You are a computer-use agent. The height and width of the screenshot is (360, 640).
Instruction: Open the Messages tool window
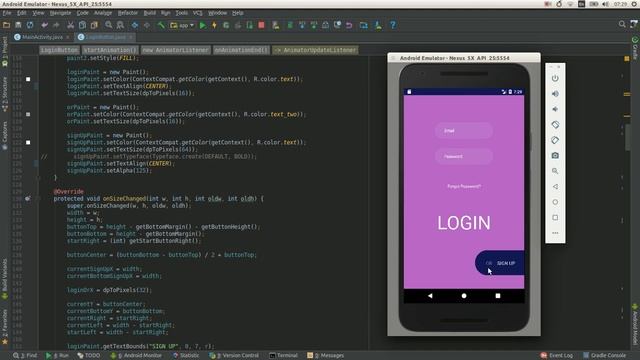(x=326, y=356)
